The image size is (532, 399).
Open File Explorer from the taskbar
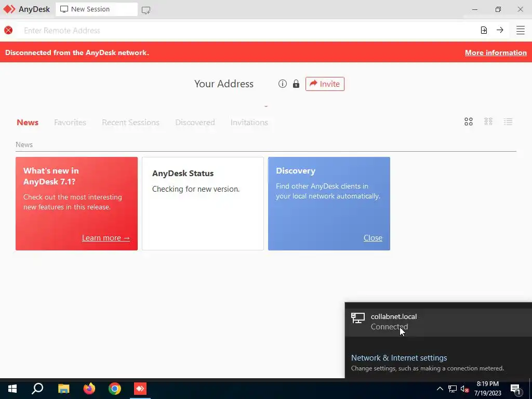point(63,389)
